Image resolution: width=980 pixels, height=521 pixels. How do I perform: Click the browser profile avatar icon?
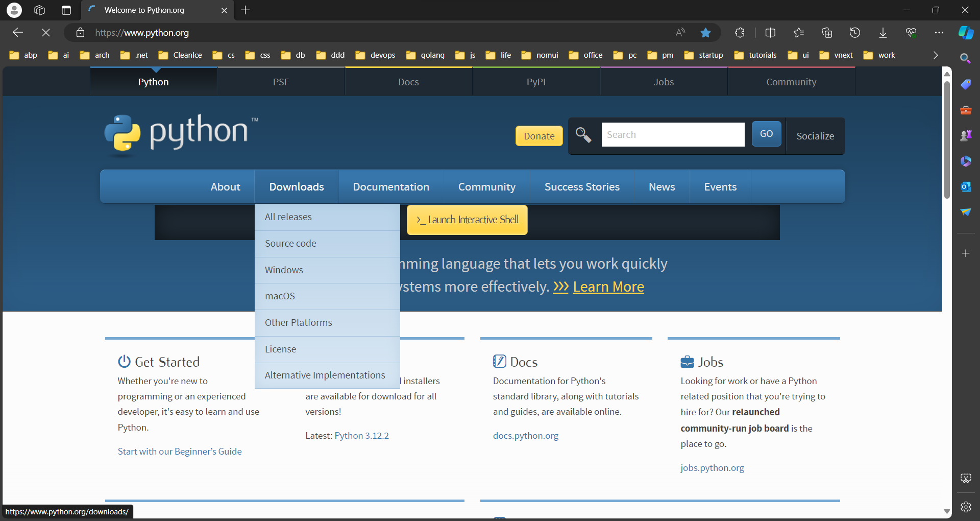point(14,10)
